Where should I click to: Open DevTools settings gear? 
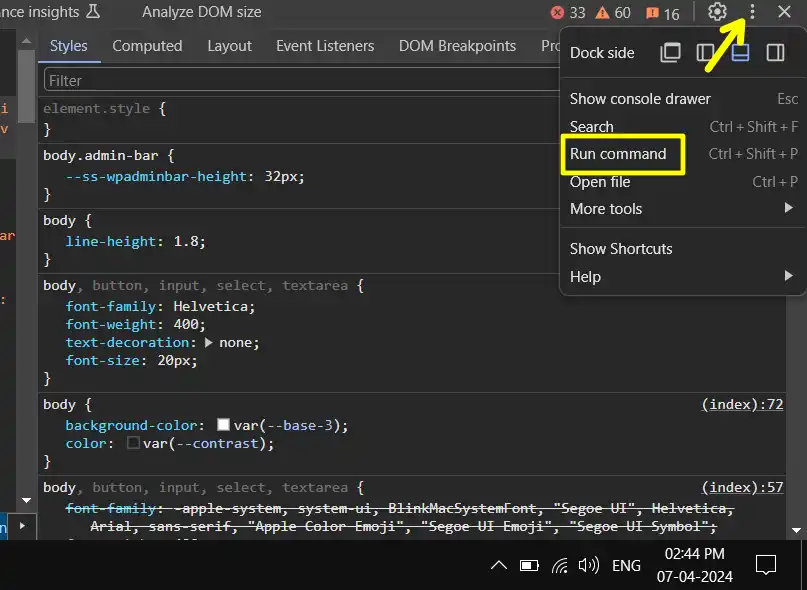click(x=717, y=13)
